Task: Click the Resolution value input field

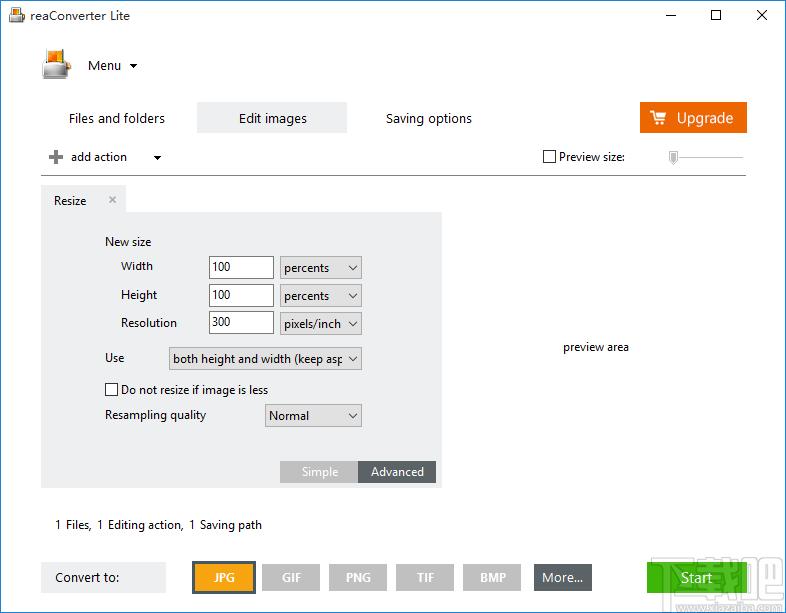Action: pyautogui.click(x=241, y=322)
